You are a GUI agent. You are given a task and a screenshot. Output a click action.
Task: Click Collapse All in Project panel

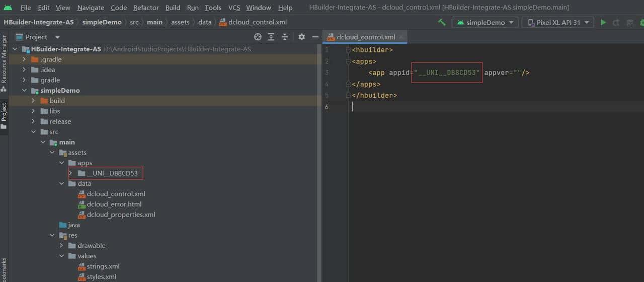pyautogui.click(x=285, y=37)
